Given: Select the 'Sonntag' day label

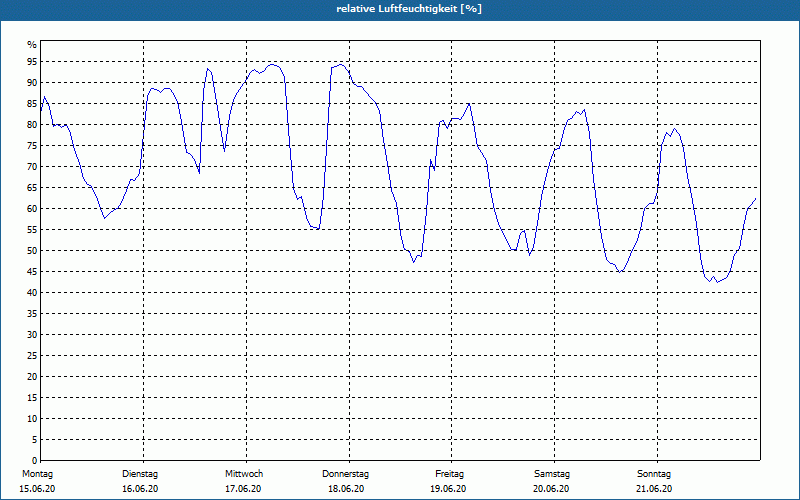Looking at the screenshot, I should point(654,474).
